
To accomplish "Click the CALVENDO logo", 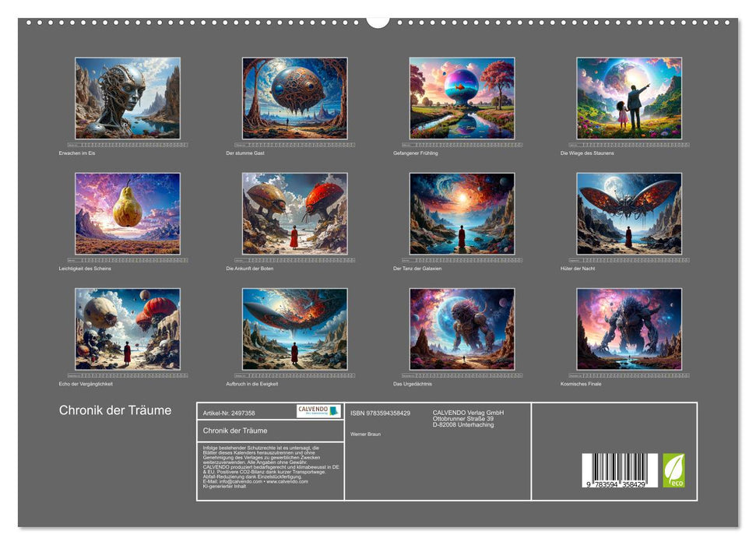I will 318,411.
